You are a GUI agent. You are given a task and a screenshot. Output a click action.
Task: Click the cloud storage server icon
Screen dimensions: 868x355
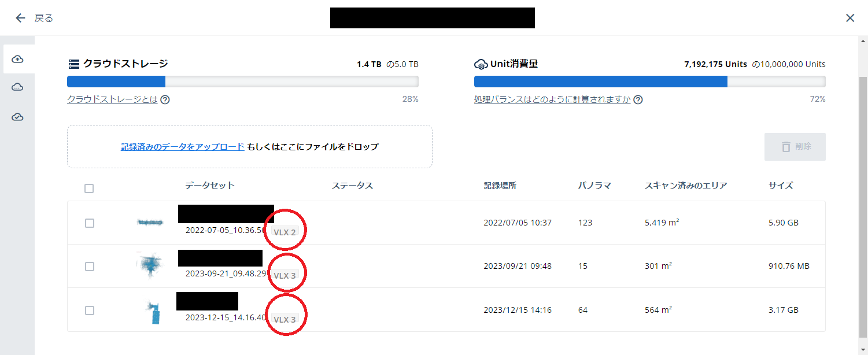73,64
